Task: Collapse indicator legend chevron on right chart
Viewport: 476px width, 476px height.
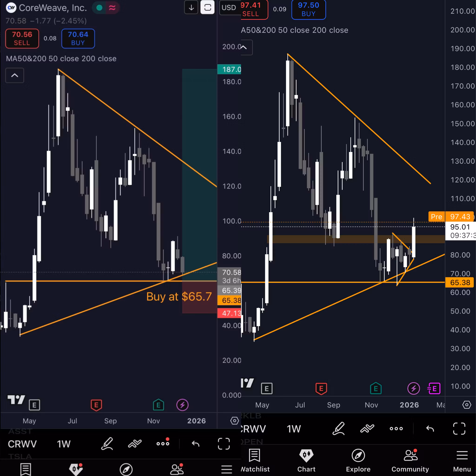Action: coord(245,47)
